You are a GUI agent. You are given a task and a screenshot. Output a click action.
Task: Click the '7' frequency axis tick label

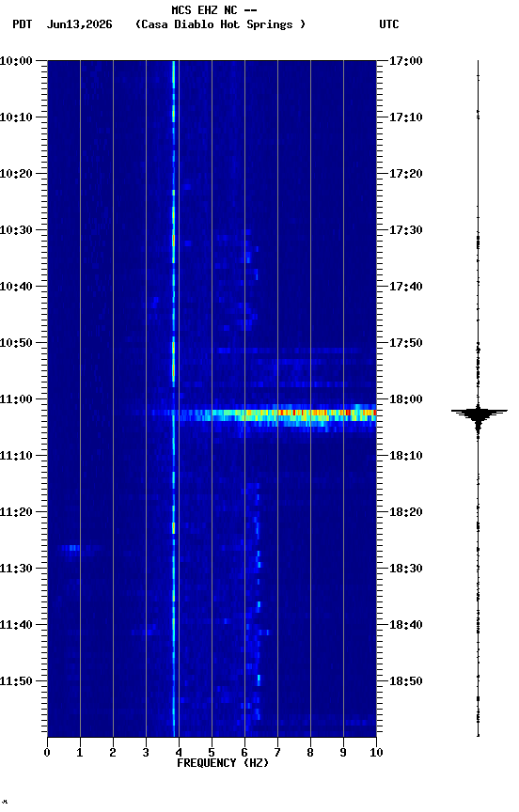pyautogui.click(x=277, y=753)
